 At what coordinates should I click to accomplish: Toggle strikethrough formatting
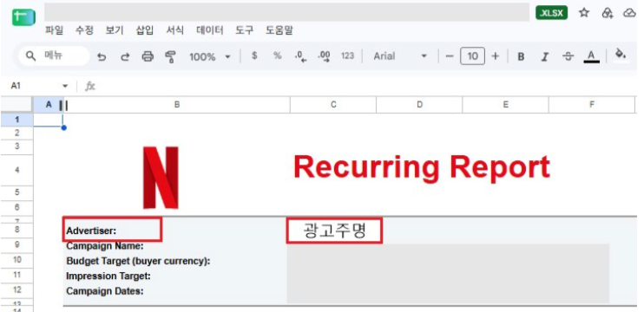[x=568, y=56]
